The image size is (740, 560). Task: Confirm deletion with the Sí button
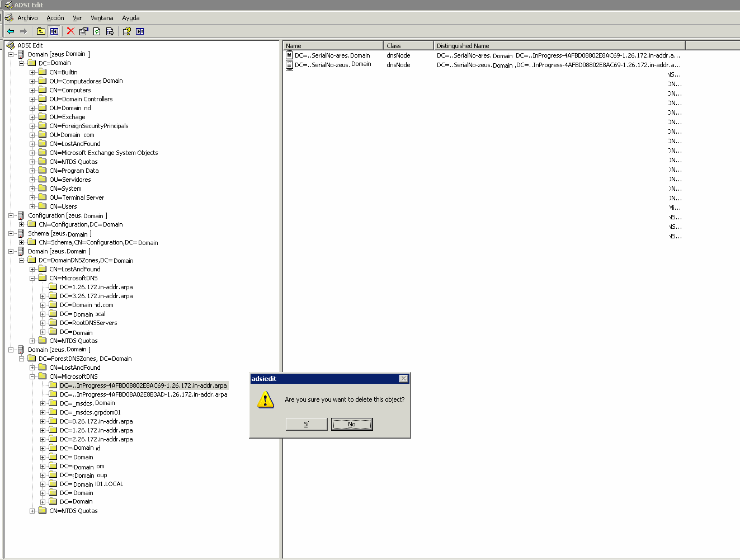click(x=307, y=424)
